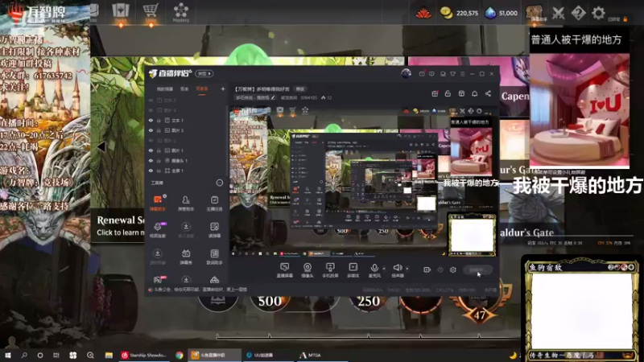Open the 弹幕秀 tool
This screenshot has height=362, width=644.
point(186,257)
